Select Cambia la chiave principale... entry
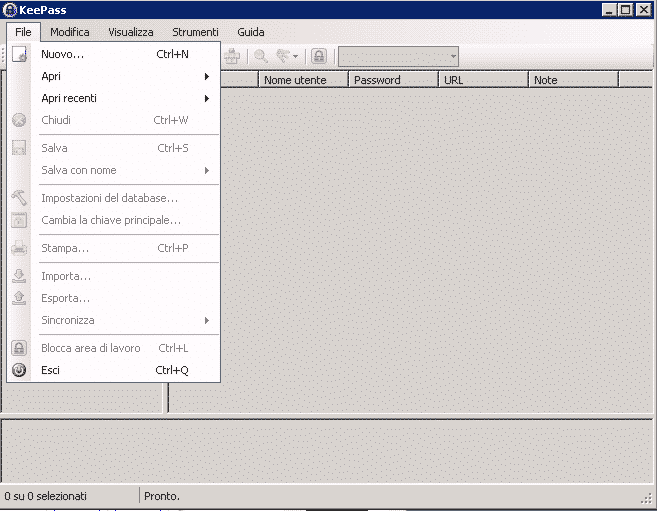Viewport: 657px width, 511px height. click(x=114, y=220)
